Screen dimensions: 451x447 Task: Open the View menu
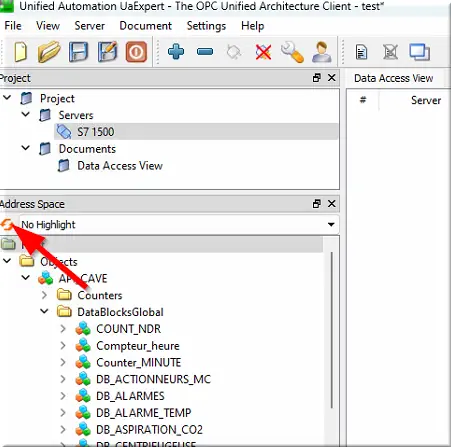coord(48,26)
